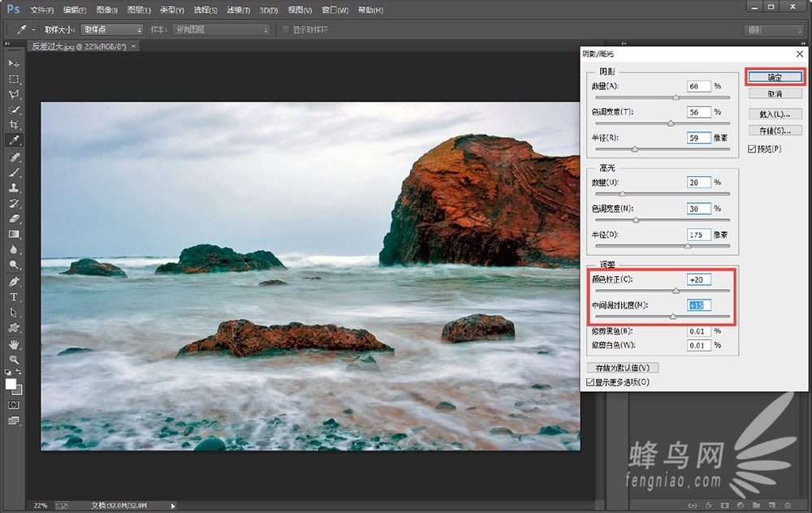Select the Brush tool
The image size is (812, 513).
pos(14,172)
